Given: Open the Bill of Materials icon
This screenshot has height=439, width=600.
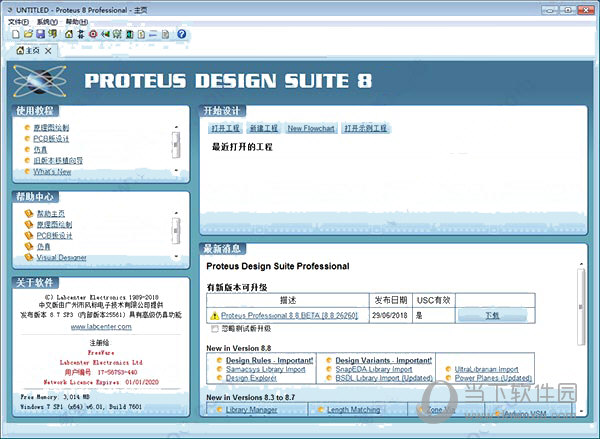Looking at the screenshot, I should pos(141,34).
